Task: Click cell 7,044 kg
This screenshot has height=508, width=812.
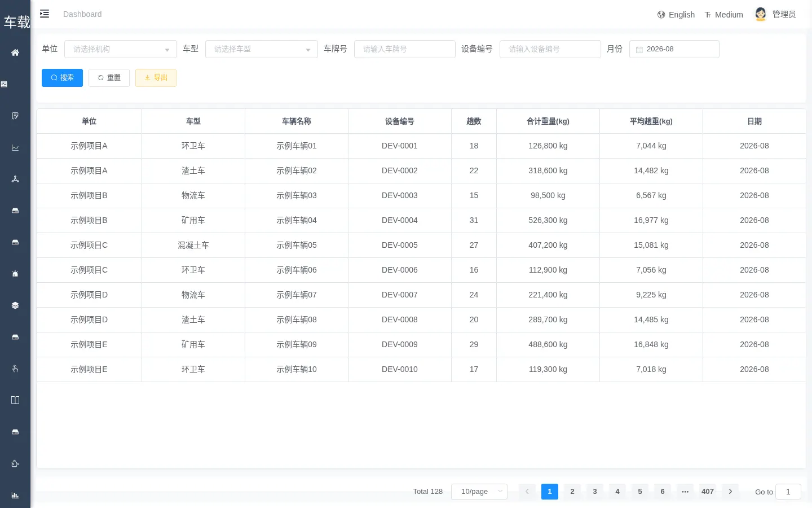Action: pos(651,146)
